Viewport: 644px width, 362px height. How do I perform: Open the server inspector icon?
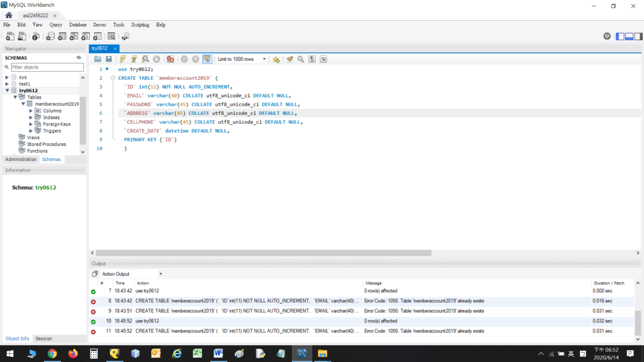click(36, 36)
